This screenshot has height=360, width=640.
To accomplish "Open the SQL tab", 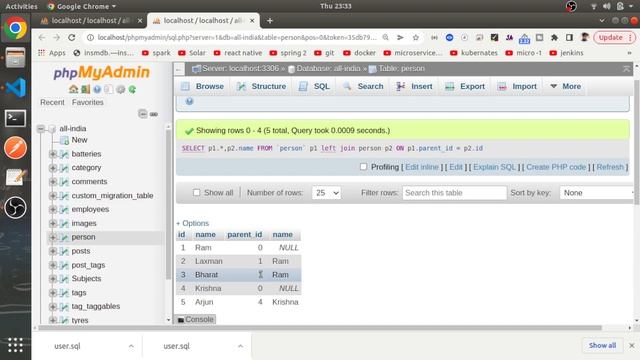I will (x=314, y=86).
